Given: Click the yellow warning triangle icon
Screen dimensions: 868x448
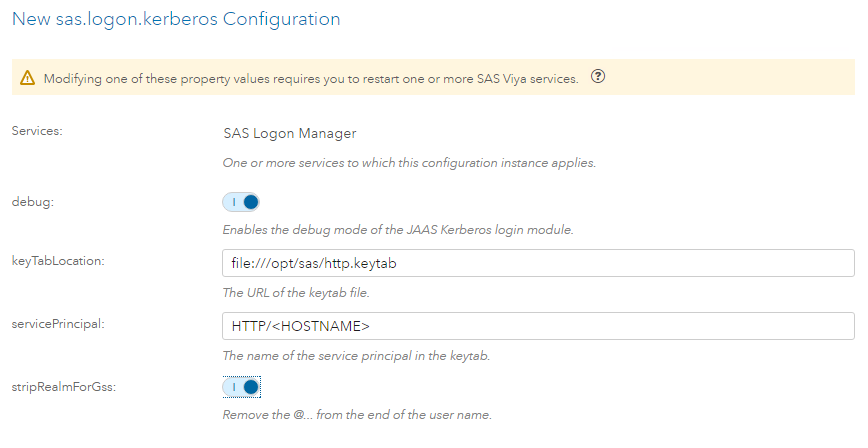Looking at the screenshot, I should 28,78.
